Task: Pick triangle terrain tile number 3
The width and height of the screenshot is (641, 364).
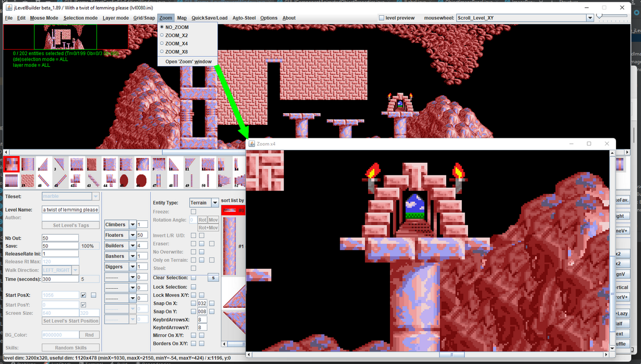Action: (x=60, y=164)
